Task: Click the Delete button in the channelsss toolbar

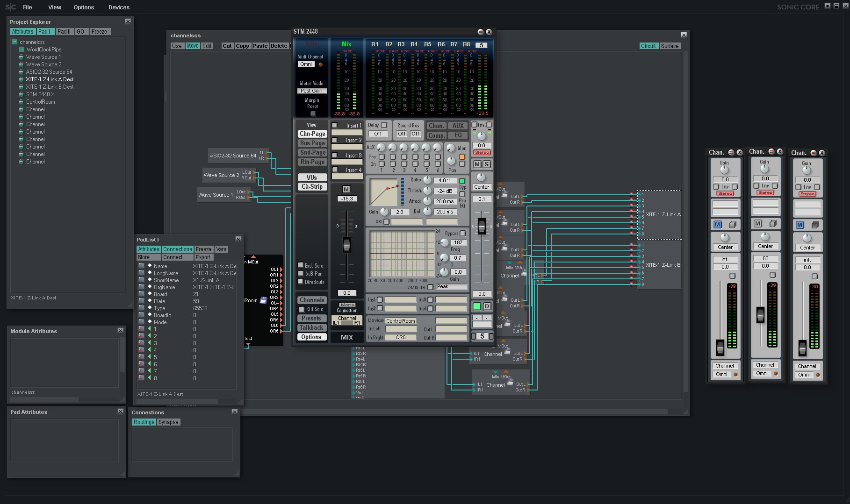Action: coord(279,46)
